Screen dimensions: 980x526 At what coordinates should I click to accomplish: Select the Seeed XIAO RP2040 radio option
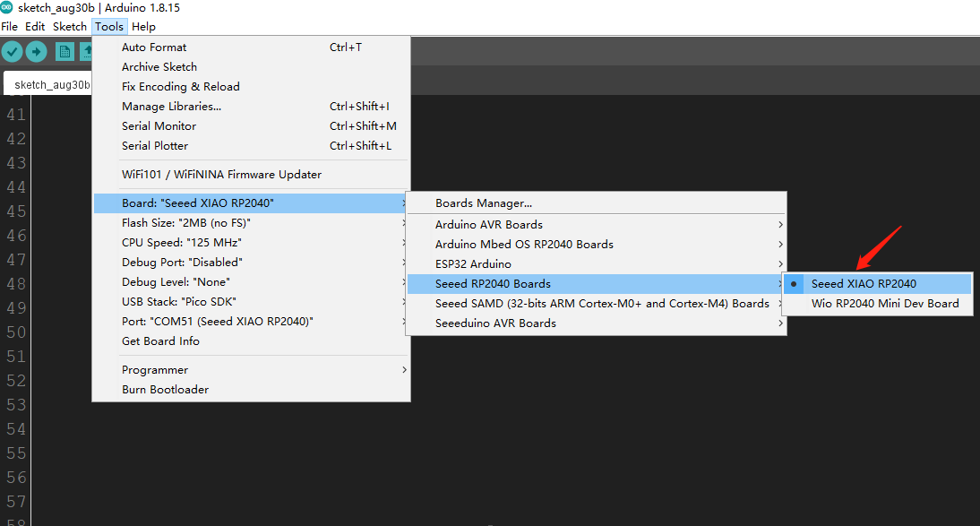point(878,284)
